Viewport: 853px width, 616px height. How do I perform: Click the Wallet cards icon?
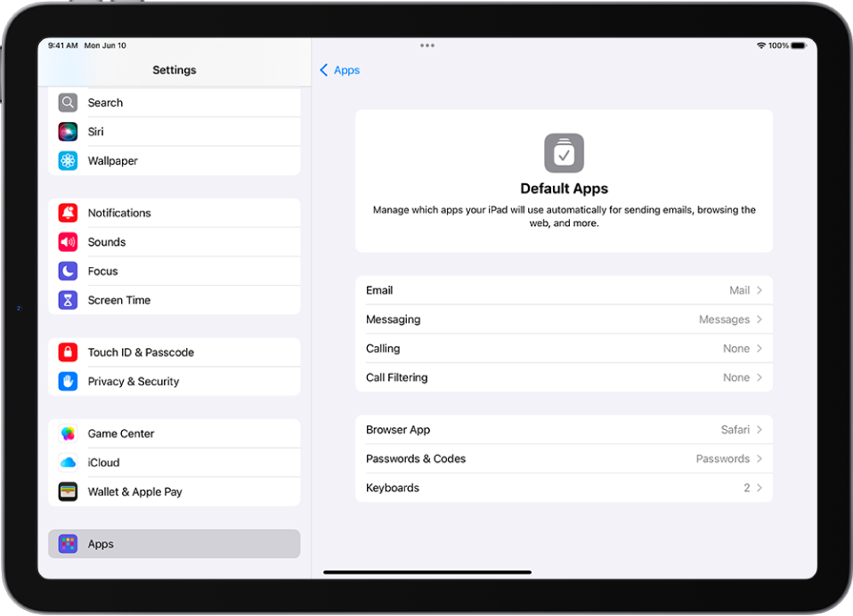pyautogui.click(x=68, y=491)
